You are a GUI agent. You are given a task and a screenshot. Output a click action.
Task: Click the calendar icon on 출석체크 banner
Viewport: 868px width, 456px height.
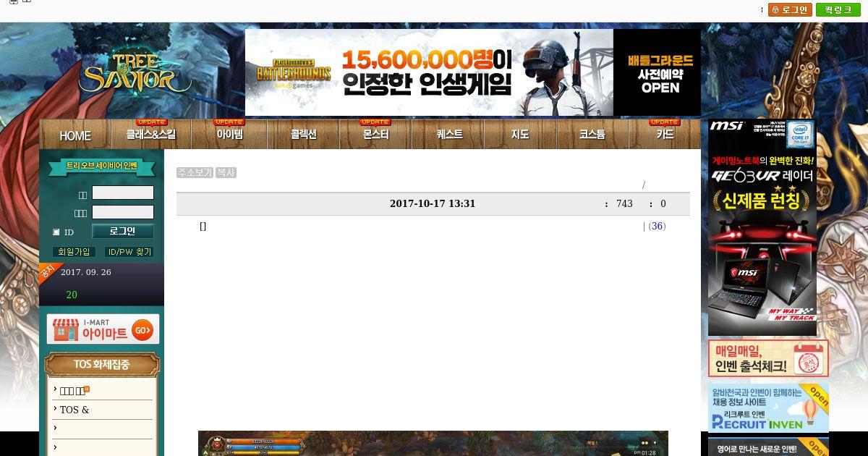(809, 358)
